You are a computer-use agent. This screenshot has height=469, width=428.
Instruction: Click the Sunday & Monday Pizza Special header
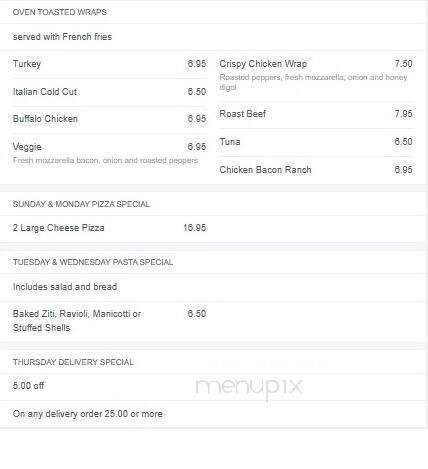pos(81,204)
